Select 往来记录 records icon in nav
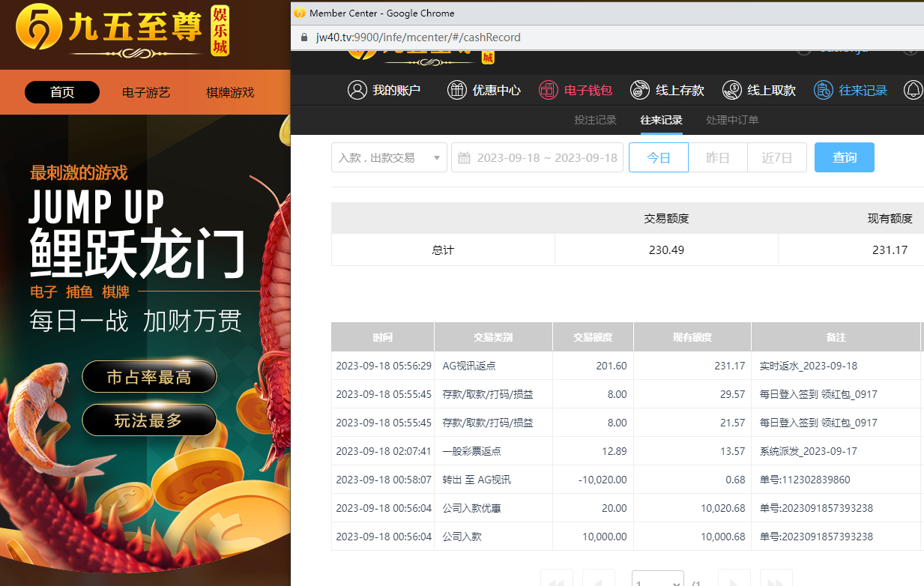Viewport: 924px width, 586px height. click(x=823, y=90)
